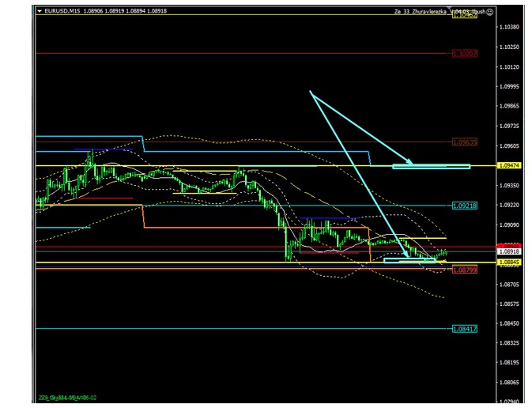This screenshot has height=408, width=532.
Task: Select the cyan 1.09218 price tag
Action: tap(464, 206)
